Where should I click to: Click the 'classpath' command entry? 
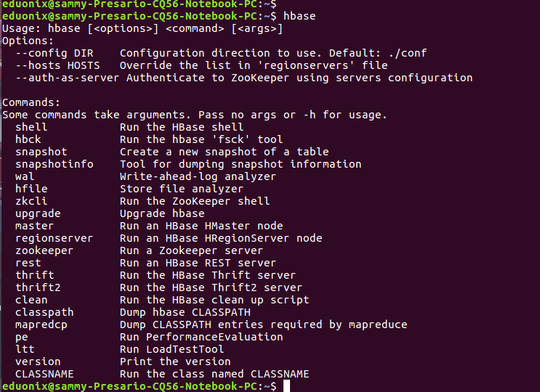[44, 313]
